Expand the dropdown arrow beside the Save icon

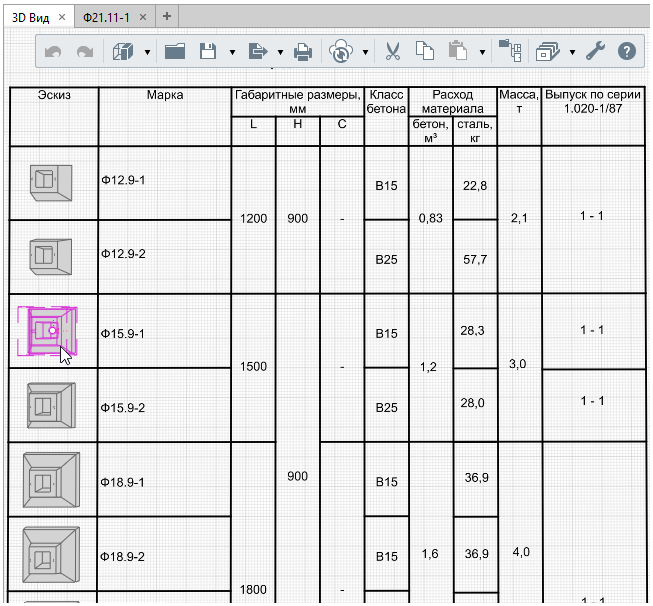pyautogui.click(x=233, y=52)
